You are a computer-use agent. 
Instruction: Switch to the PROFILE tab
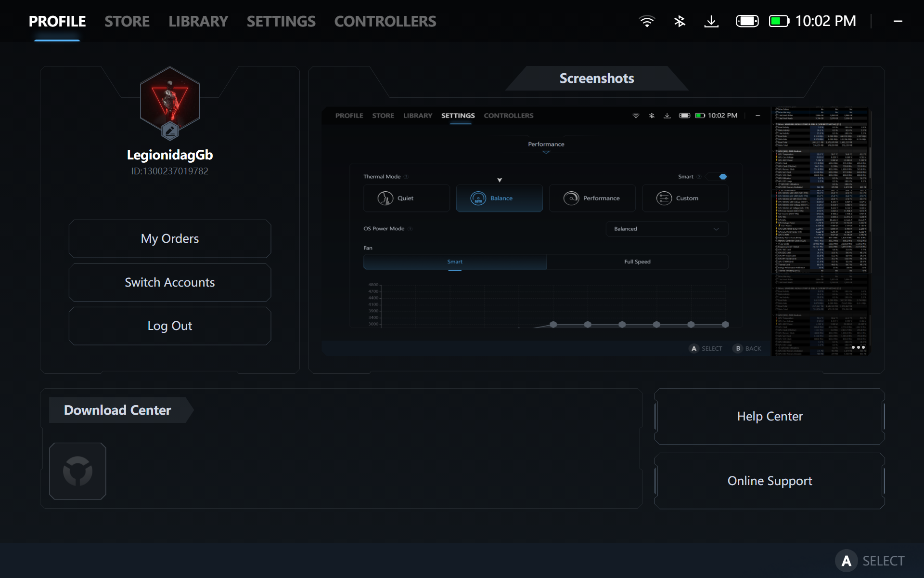coord(57,21)
